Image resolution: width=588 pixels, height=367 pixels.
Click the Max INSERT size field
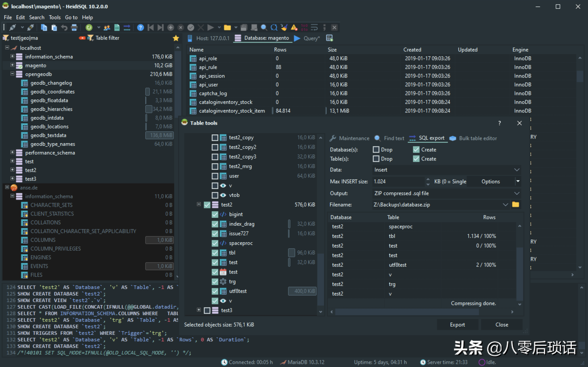point(398,182)
